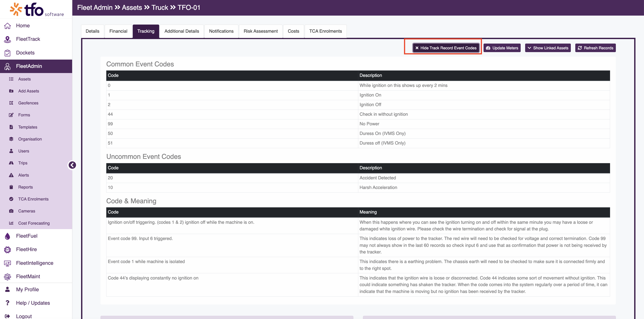644x319 pixels.
Task: Click the FleetFuel droplet icon
Action: [7, 236]
